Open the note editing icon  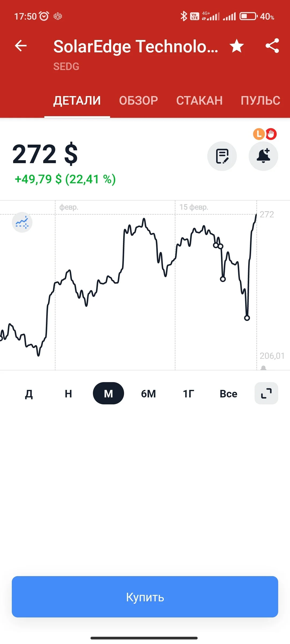222,156
